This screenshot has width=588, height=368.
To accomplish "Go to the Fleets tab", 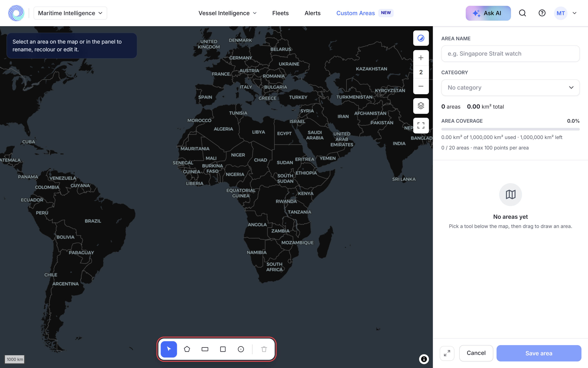I will coord(280,13).
